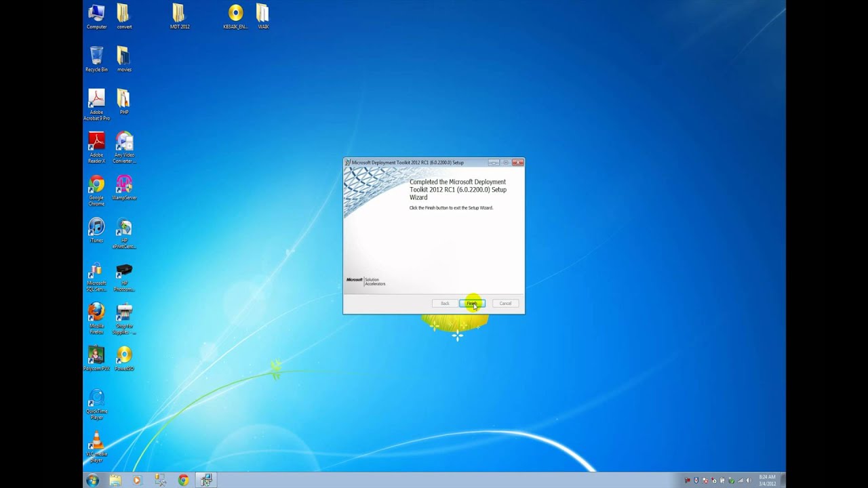Open the VLC media player shortcut
This screenshot has height=488, width=868.
(96, 447)
